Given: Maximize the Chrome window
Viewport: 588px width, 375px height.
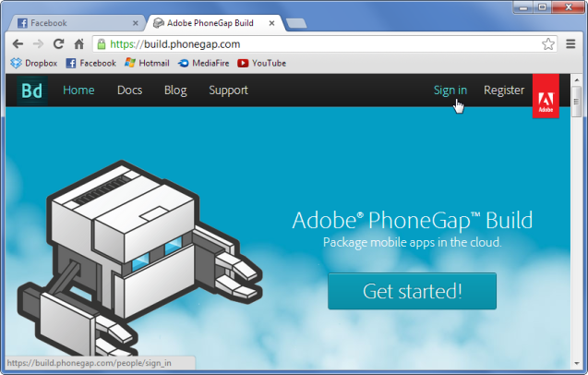Looking at the screenshot, I should (x=542, y=7).
